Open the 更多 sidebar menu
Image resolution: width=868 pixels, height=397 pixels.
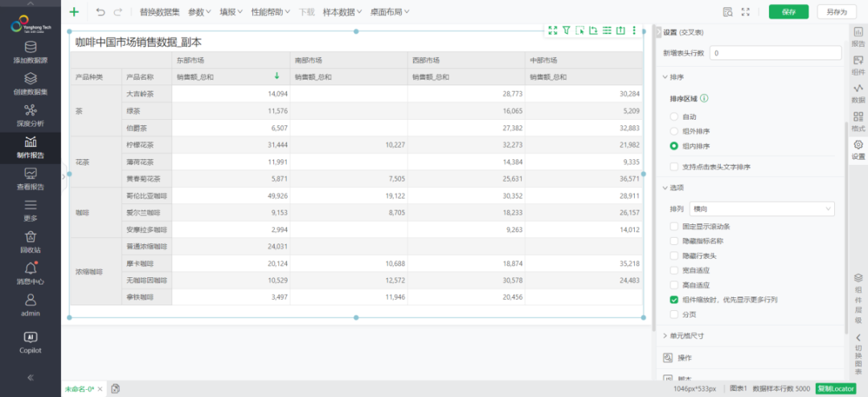31,211
